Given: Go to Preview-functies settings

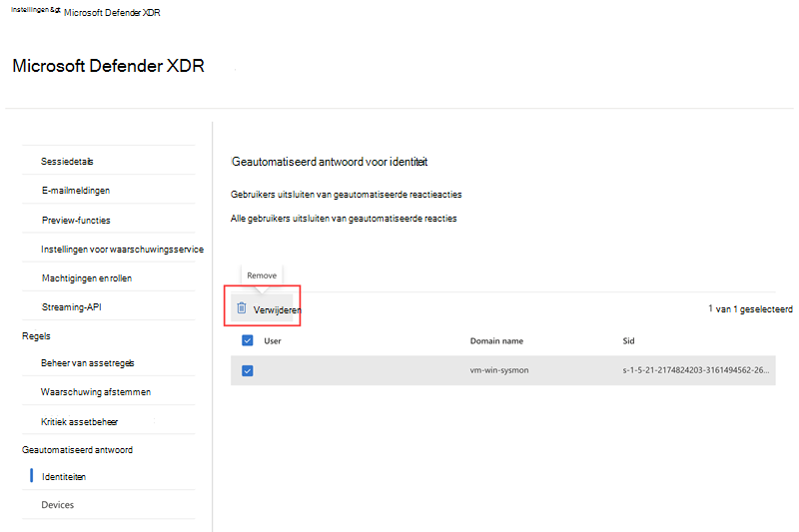Looking at the screenshot, I should [76, 220].
